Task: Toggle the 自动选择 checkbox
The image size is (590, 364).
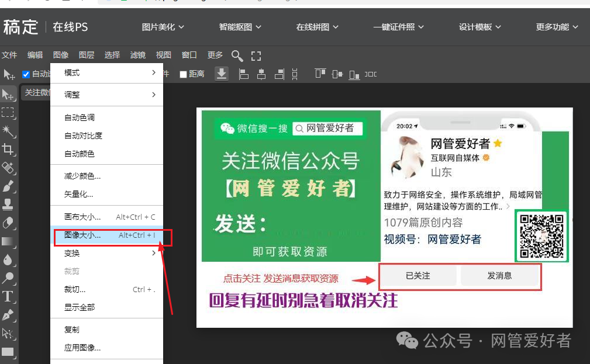Action: pyautogui.click(x=26, y=74)
